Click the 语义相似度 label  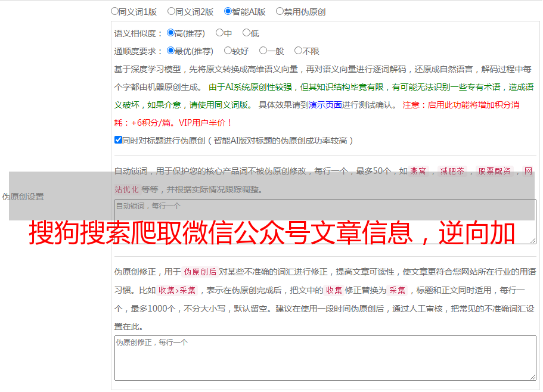coord(138,33)
